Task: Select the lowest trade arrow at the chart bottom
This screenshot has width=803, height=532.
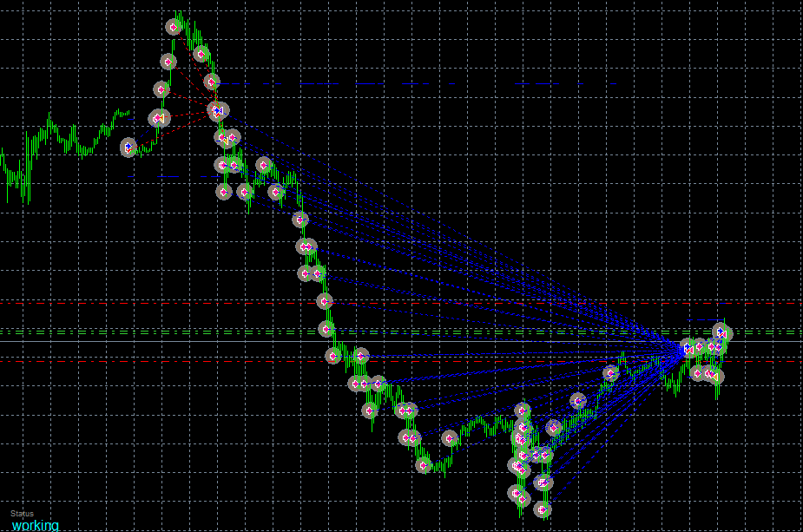Action: pyautogui.click(x=542, y=509)
